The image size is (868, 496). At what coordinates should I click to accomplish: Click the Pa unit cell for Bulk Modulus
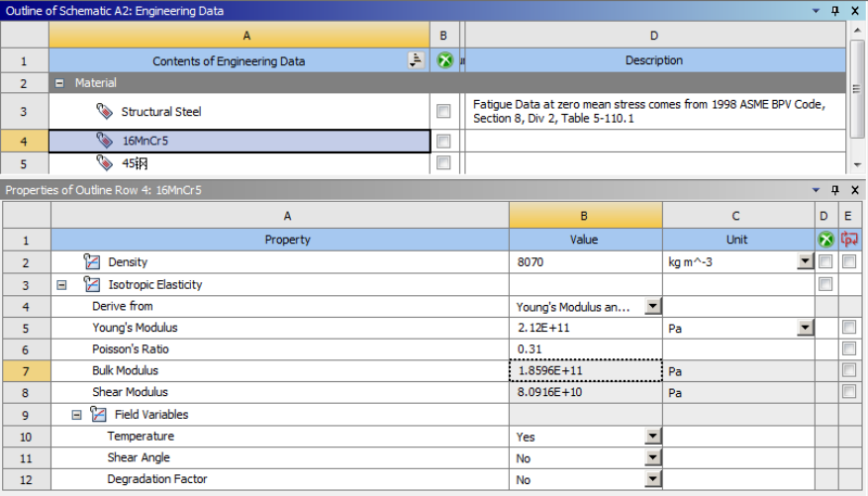click(738, 371)
